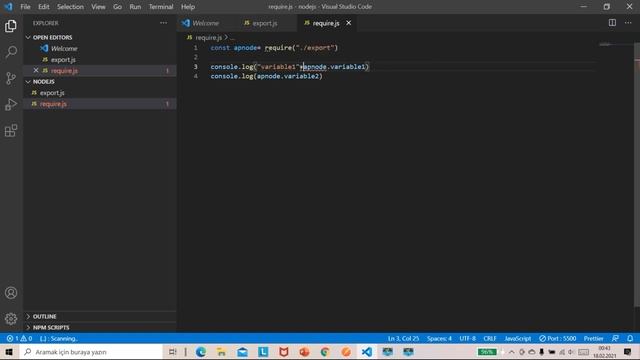
Task: Open File Explorer from the taskbar
Action: tap(222, 352)
